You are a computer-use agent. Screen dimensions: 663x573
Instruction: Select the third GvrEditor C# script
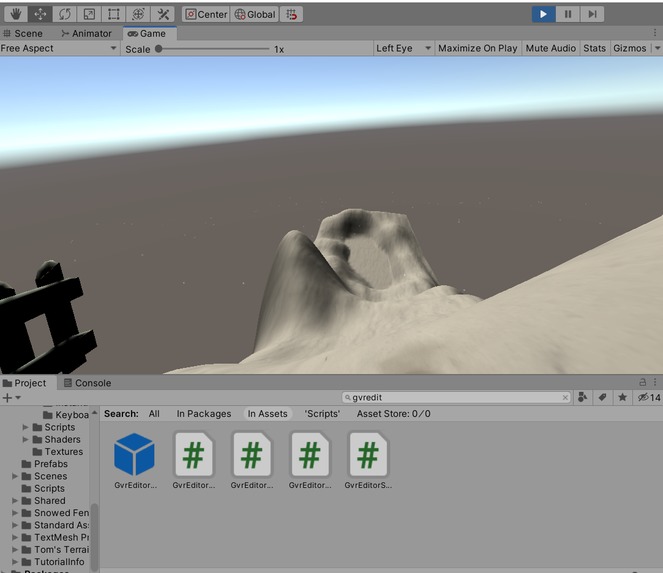(x=310, y=461)
